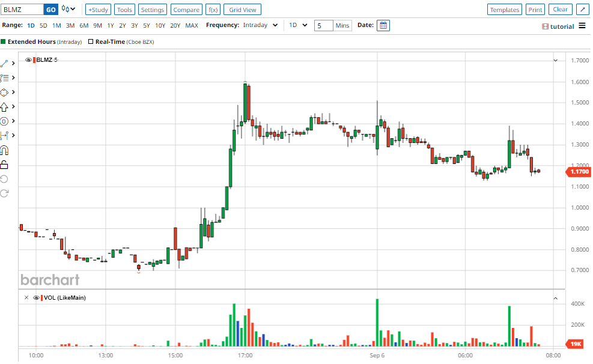Select the 9M range

97,25
